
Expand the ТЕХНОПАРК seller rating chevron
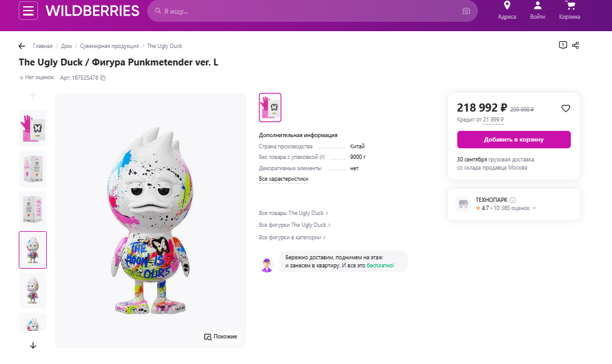click(535, 208)
